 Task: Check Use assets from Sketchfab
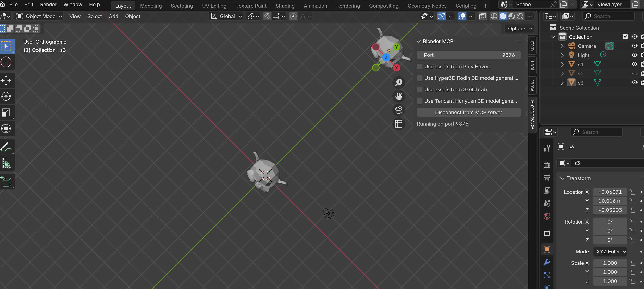coord(419,89)
